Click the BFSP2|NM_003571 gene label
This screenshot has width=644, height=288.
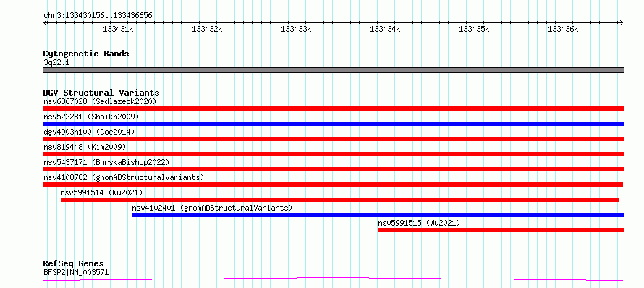[76, 272]
